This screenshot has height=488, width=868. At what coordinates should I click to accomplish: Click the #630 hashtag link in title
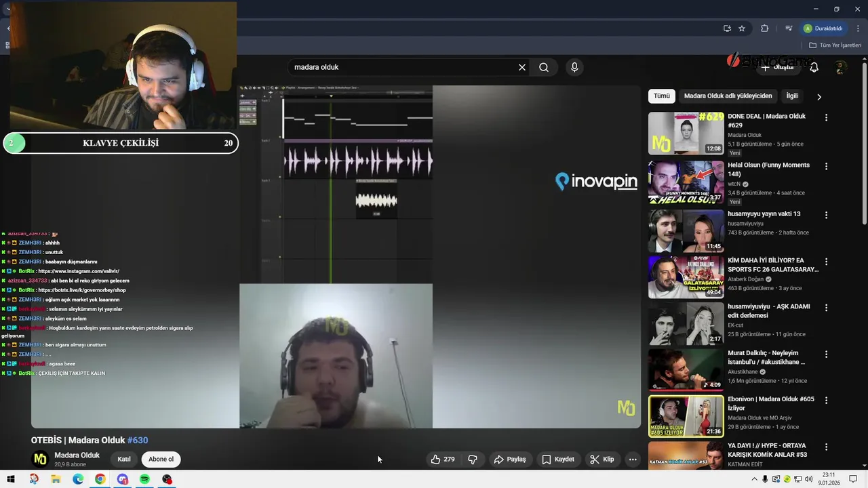(138, 440)
